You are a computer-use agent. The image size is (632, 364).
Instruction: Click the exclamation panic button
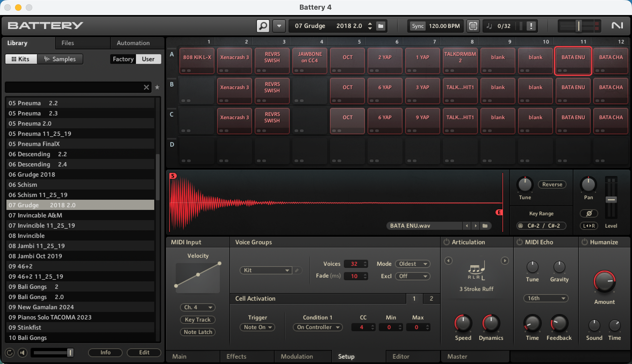[531, 26]
